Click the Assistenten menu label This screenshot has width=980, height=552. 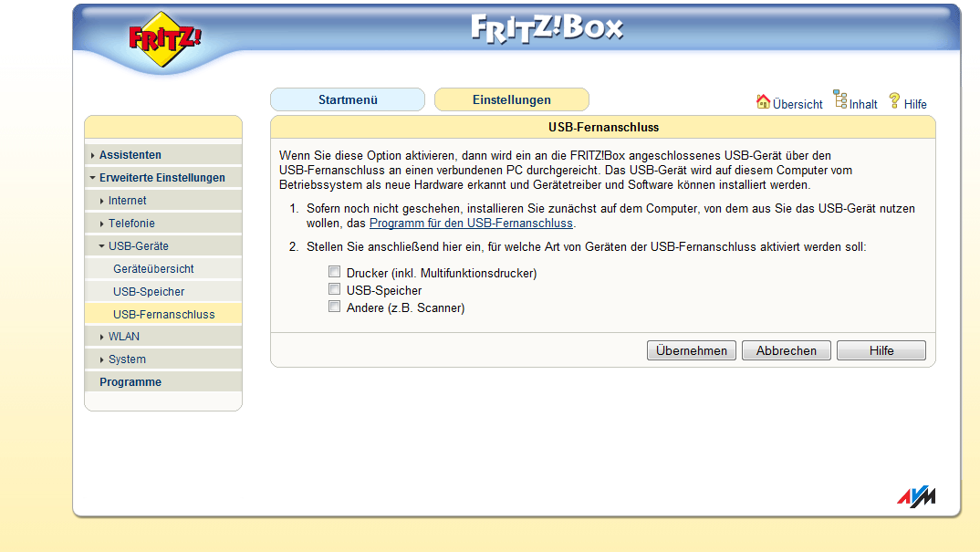(130, 155)
